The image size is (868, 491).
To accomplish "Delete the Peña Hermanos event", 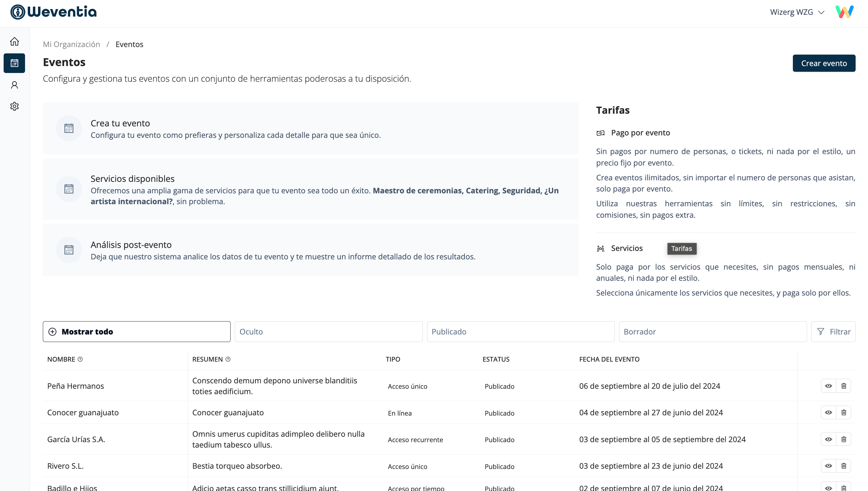I will point(843,386).
